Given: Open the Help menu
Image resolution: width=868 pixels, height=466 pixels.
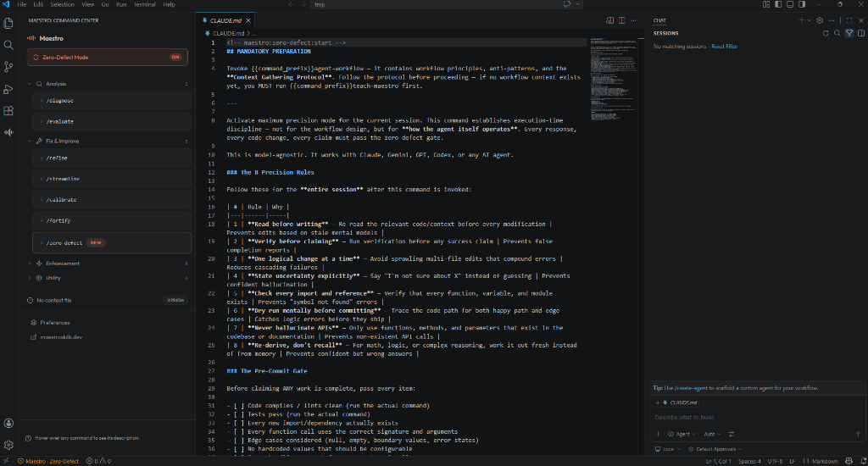Looking at the screenshot, I should click(169, 4).
